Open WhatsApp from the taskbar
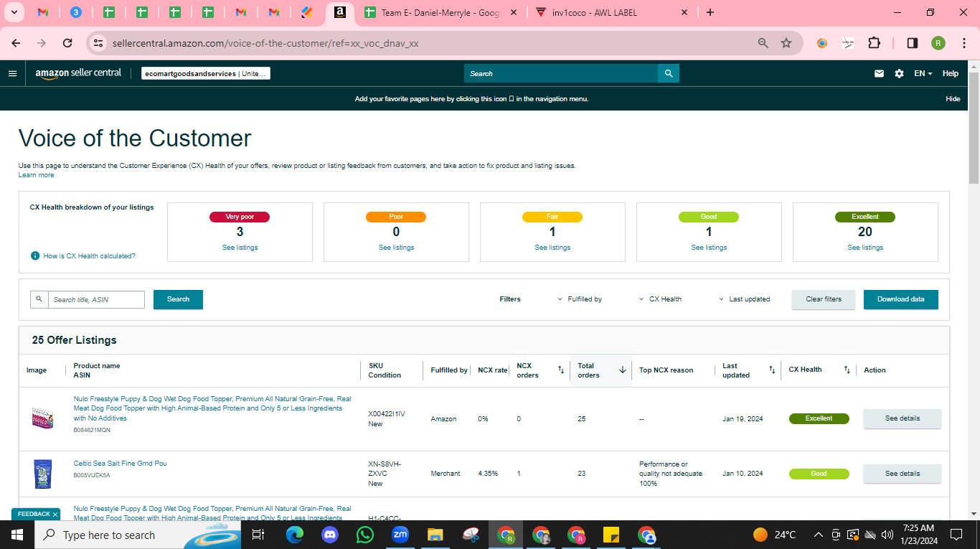This screenshot has height=549, width=980. coord(365,535)
